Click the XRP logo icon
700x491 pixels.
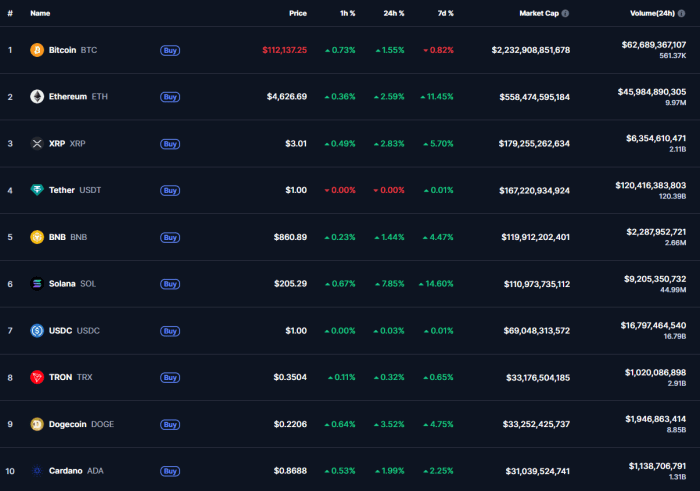pos(37,143)
